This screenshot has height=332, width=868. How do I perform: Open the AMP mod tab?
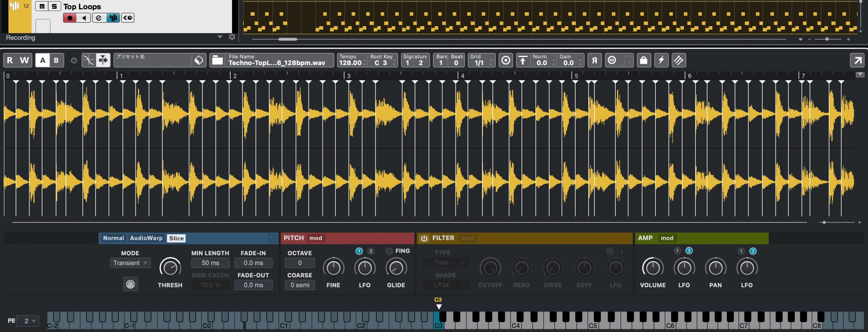667,238
